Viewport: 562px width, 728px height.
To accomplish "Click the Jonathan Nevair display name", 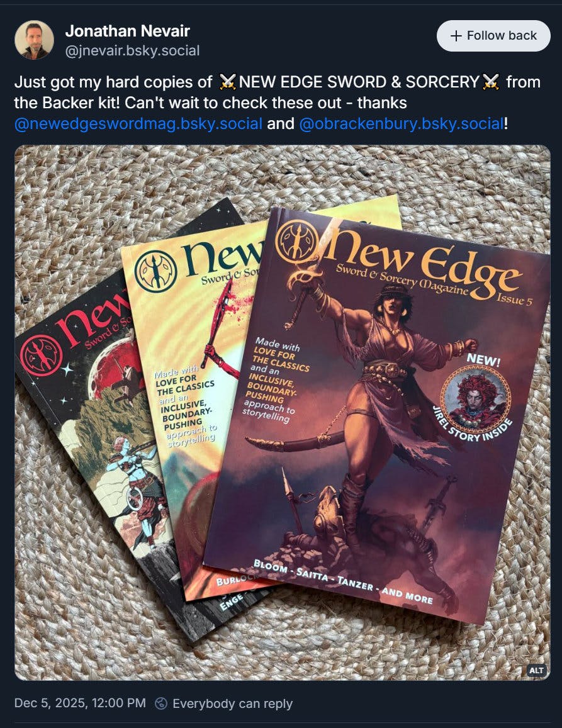I will click(x=127, y=31).
